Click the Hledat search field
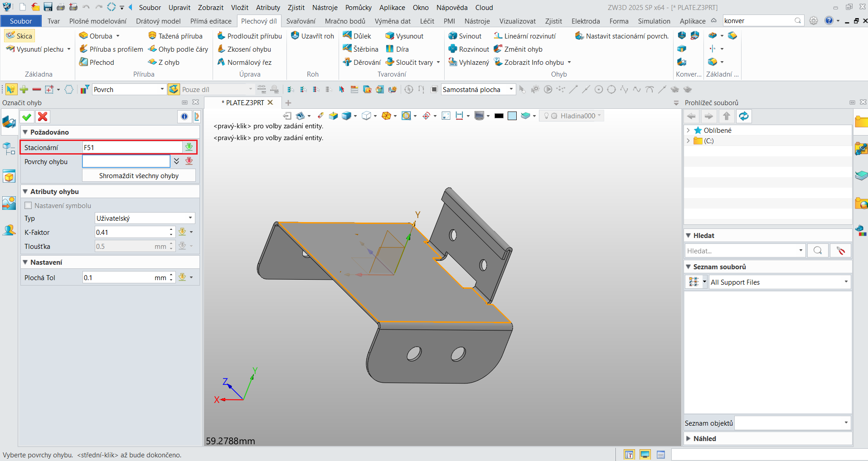 click(742, 251)
